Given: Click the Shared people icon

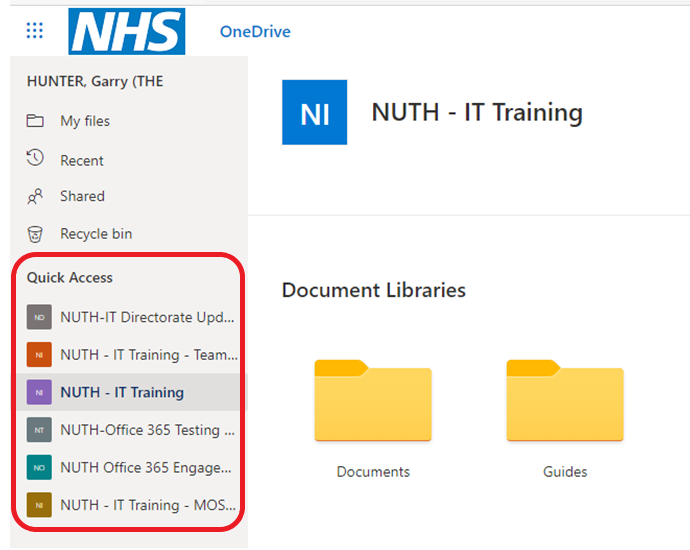Looking at the screenshot, I should (35, 196).
